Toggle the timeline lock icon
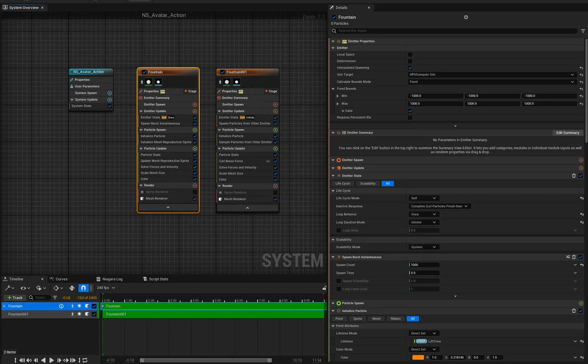The image size is (588, 364). click(x=325, y=288)
